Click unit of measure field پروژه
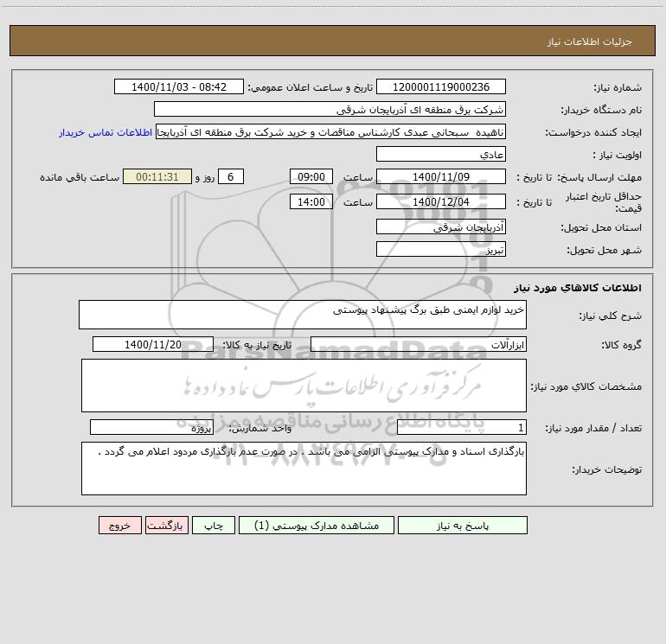The width and height of the screenshot is (666, 644). tap(151, 427)
